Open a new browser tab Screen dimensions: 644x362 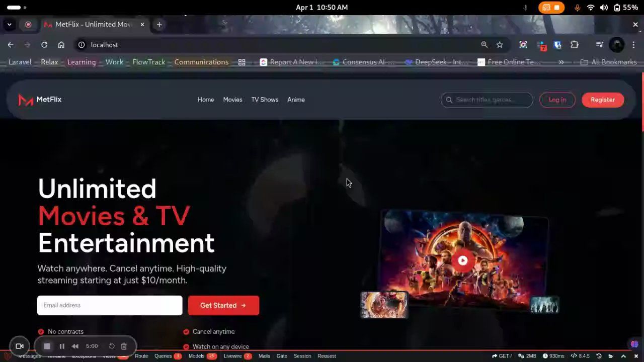(159, 24)
